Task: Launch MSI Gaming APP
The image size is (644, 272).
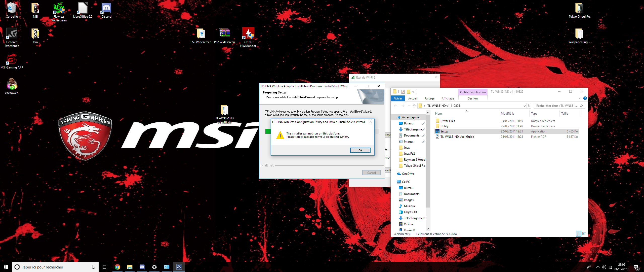Action: pyautogui.click(x=11, y=60)
